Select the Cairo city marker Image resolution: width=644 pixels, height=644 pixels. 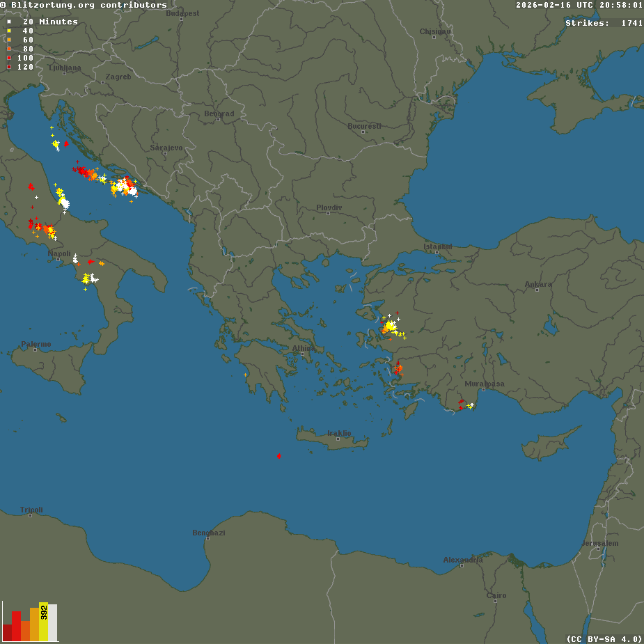click(x=496, y=602)
